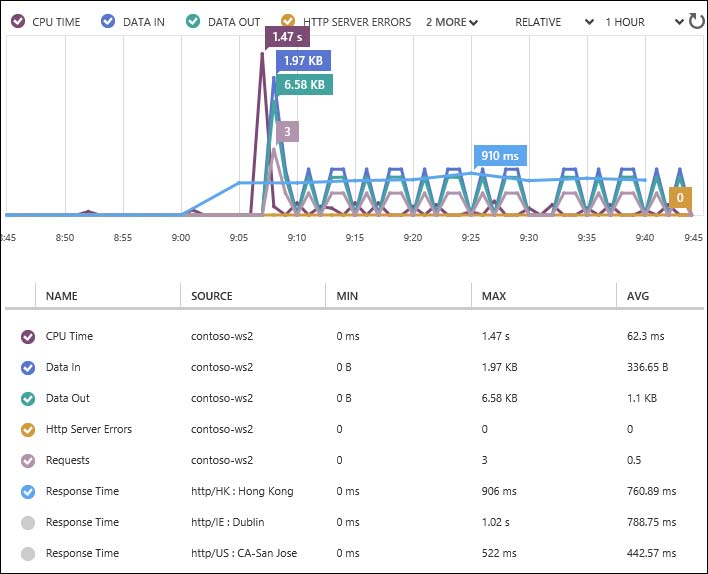708x574 pixels.
Task: Click the orange check icon beside Http Server Errors row
Action: [27, 430]
